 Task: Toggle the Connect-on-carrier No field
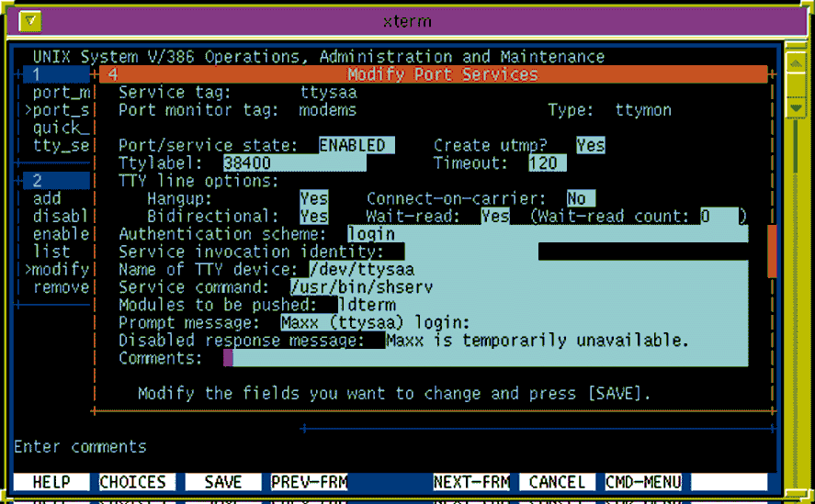pyautogui.click(x=580, y=198)
